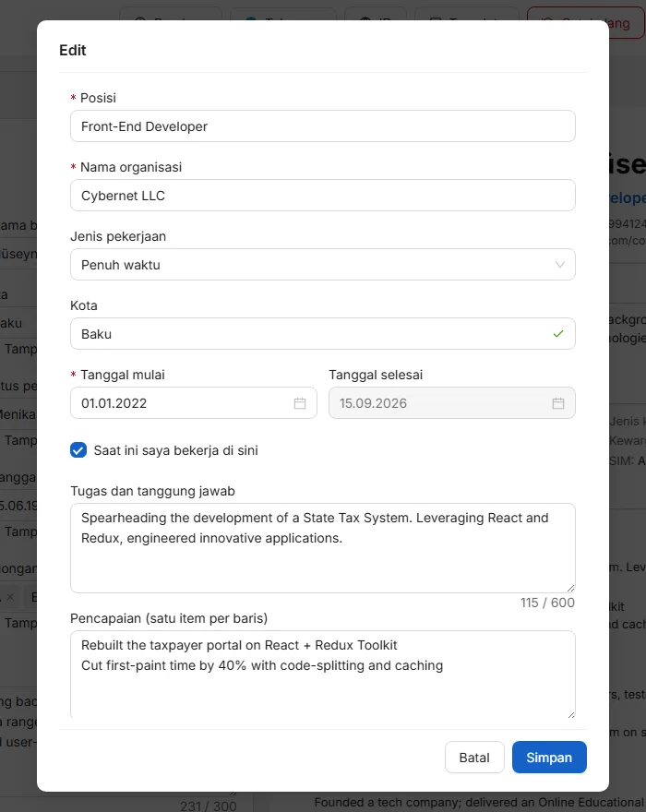Open the Kota field containing Baku
646x812 pixels.
pos(323,333)
